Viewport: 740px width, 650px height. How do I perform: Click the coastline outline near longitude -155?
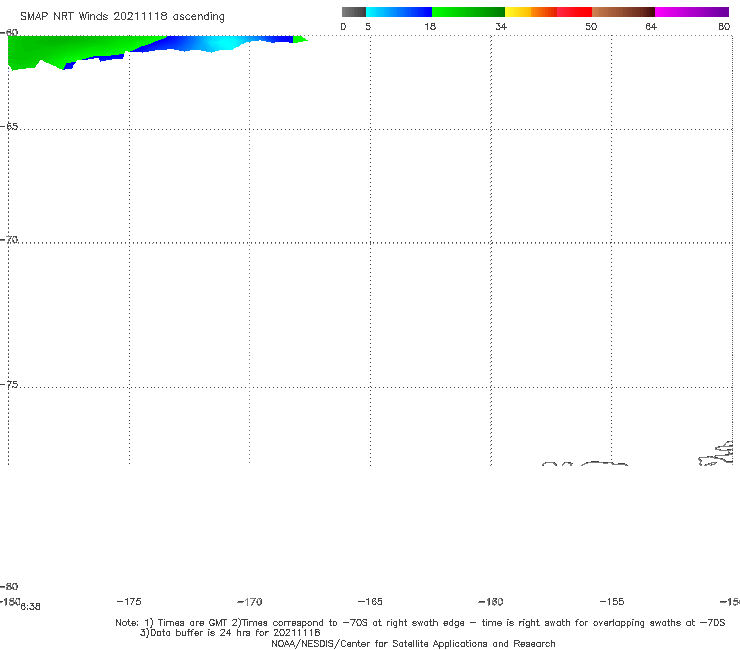[x=605, y=464]
